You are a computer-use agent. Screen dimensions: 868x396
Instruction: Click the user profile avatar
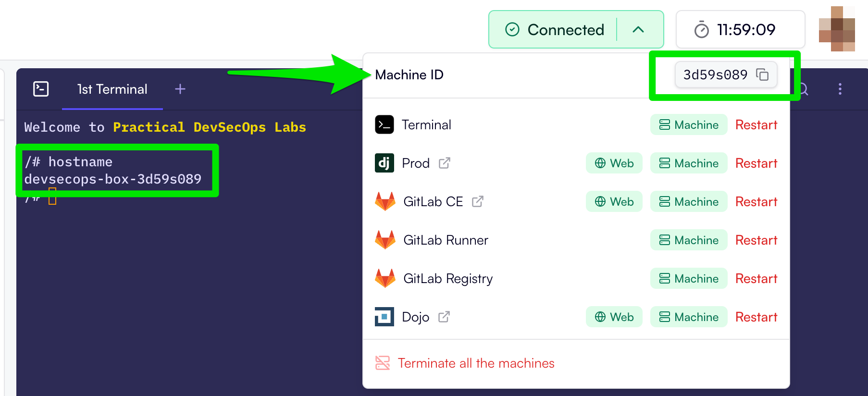(836, 29)
